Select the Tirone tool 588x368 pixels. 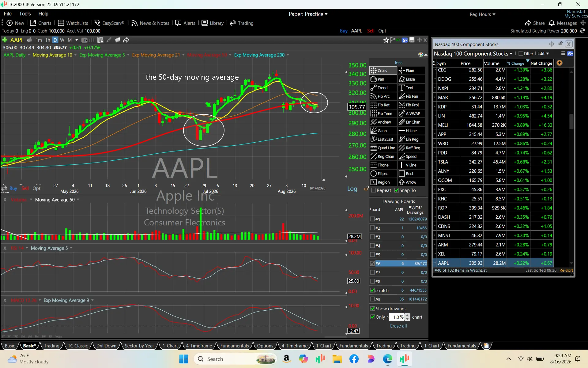pos(383,165)
